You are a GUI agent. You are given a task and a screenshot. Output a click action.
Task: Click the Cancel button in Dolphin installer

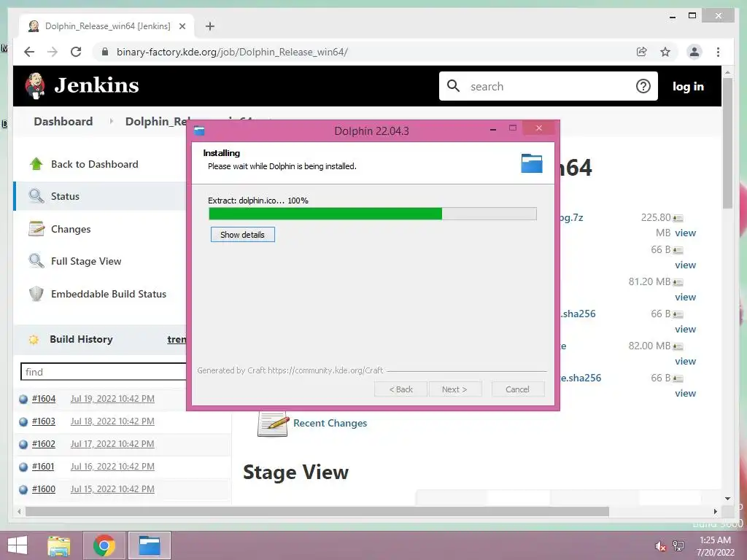click(517, 389)
